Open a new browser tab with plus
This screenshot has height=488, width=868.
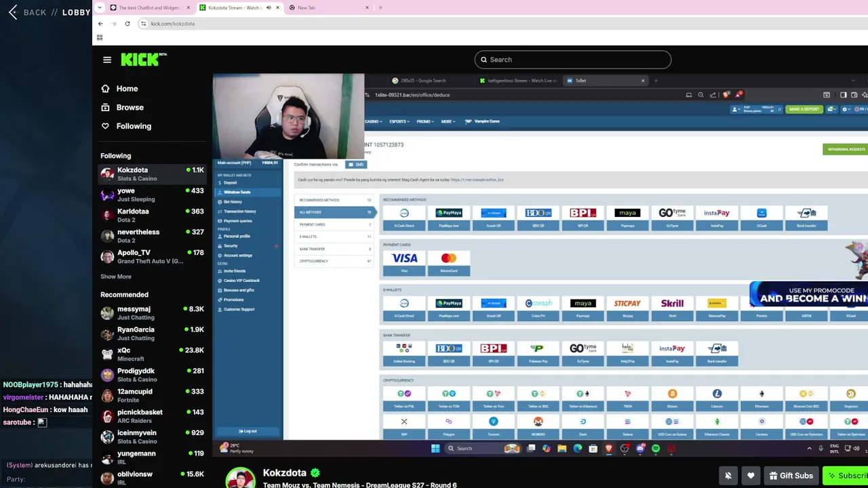click(x=380, y=7)
